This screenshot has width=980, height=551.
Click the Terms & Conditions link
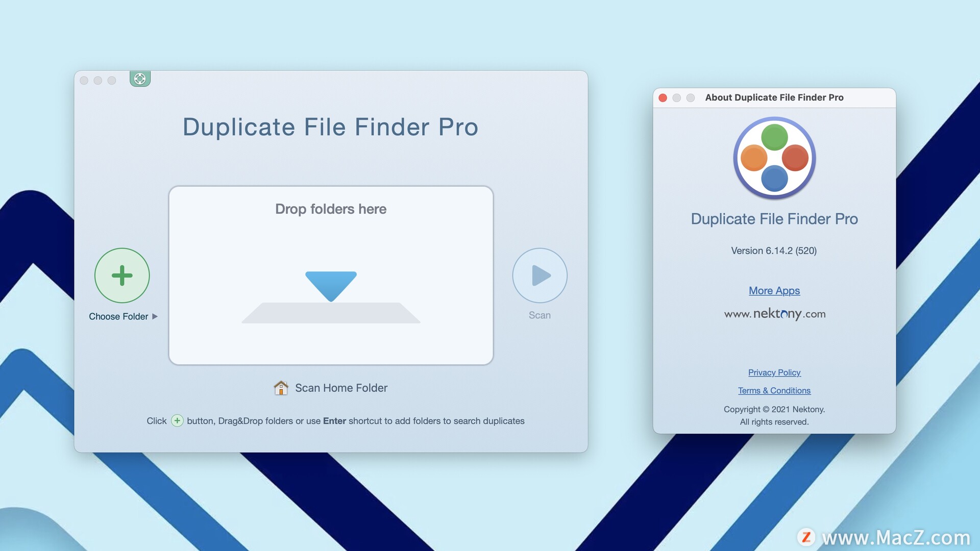tap(774, 390)
